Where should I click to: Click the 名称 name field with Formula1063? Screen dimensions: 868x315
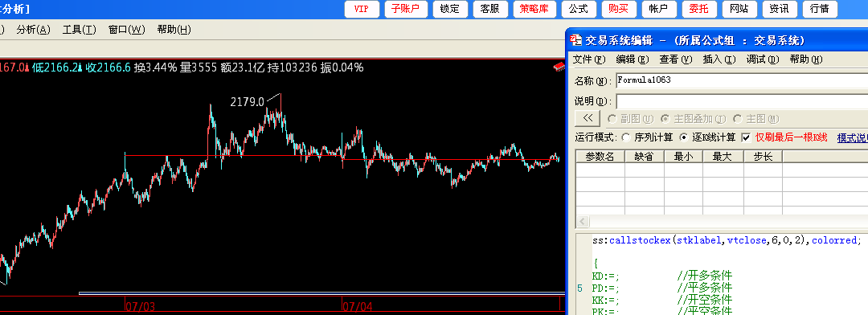pyautogui.click(x=742, y=81)
